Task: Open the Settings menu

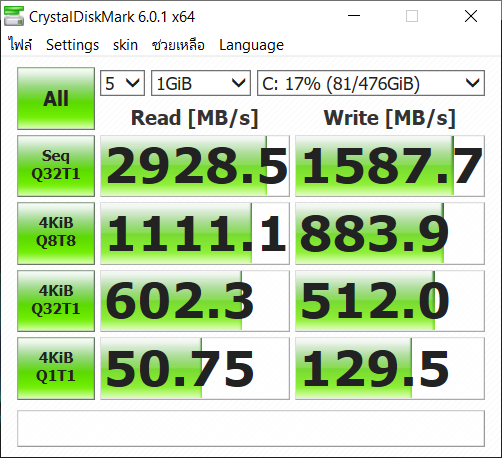Action: (72, 45)
